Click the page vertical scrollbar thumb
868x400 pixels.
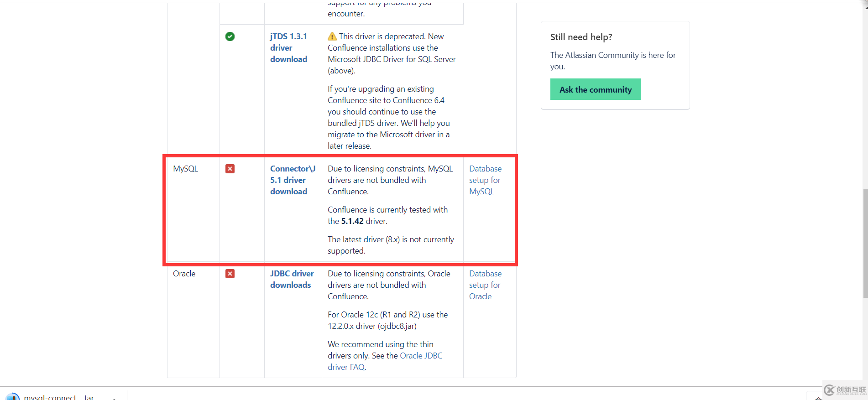tap(865, 244)
